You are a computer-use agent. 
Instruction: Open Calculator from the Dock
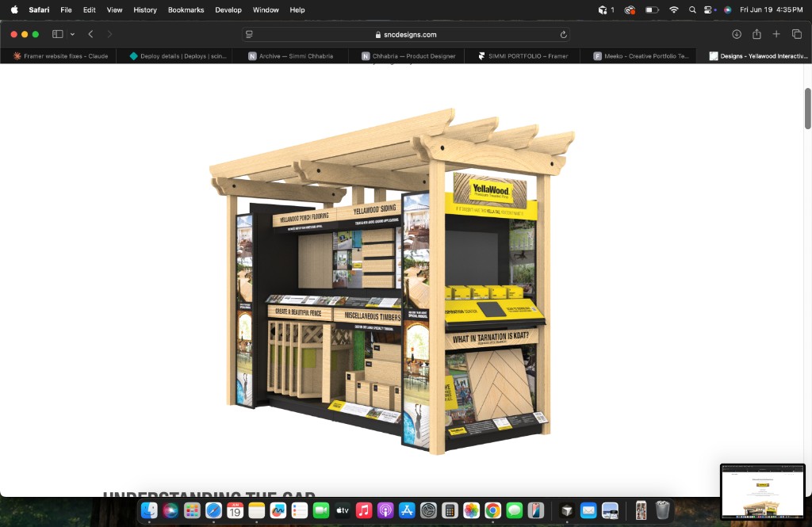pyautogui.click(x=450, y=511)
